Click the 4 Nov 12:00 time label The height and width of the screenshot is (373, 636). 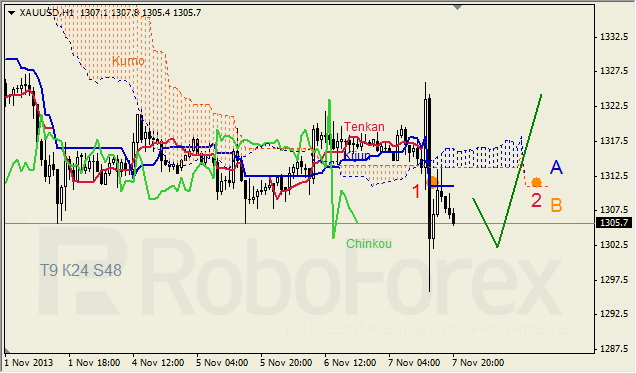[x=158, y=362]
